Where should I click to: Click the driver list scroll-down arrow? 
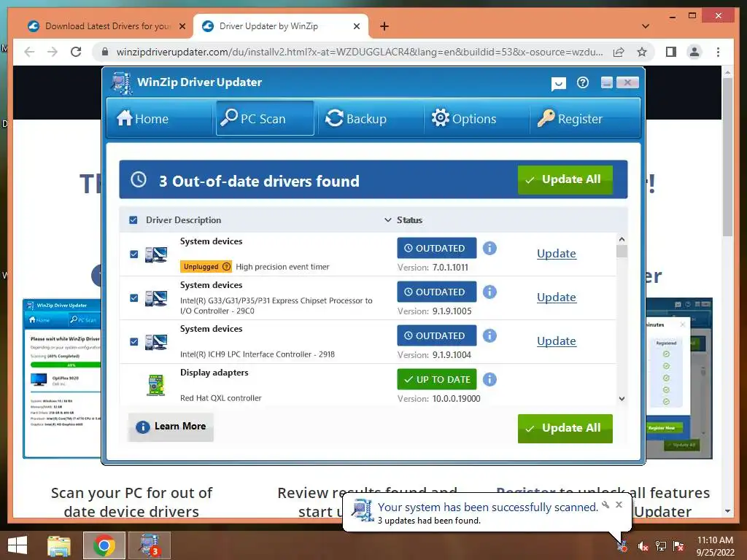point(622,399)
